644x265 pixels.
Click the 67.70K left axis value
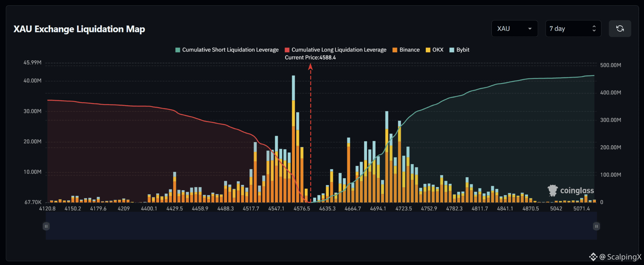click(33, 202)
